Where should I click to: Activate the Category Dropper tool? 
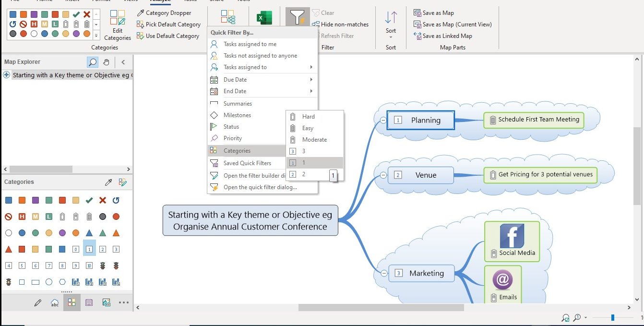(x=164, y=13)
